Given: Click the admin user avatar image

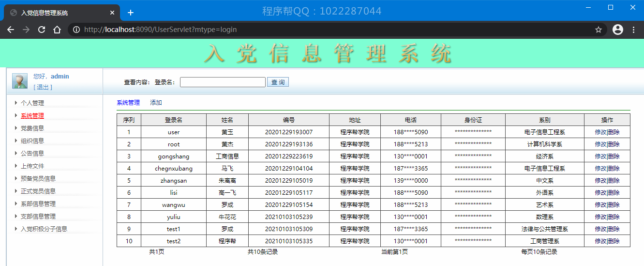Looking at the screenshot, I should tap(20, 81).
